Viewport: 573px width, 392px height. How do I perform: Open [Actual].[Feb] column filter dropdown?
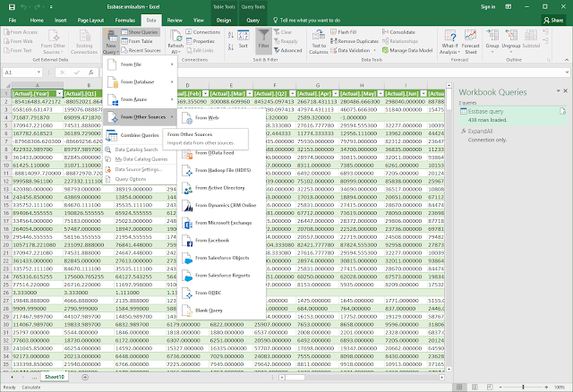pos(205,93)
